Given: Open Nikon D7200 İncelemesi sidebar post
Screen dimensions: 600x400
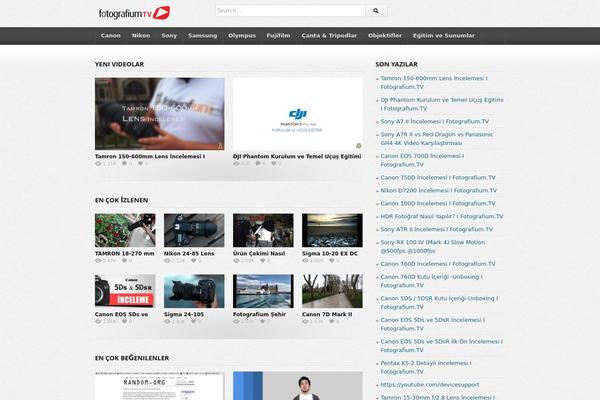Looking at the screenshot, I should (x=439, y=190).
